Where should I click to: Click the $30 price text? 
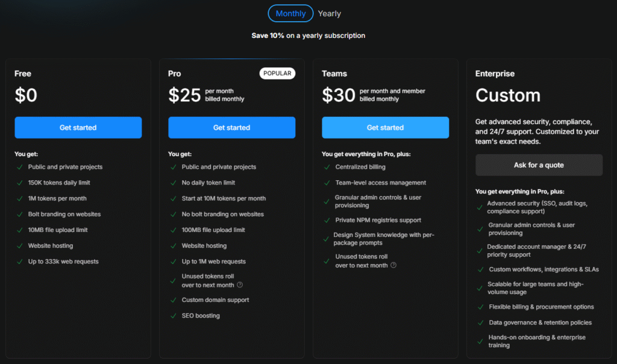coord(339,95)
